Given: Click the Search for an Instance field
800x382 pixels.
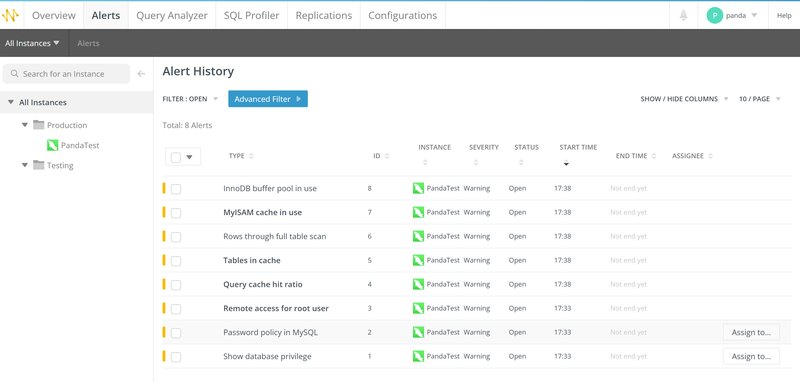Looking at the screenshot, I should (x=66, y=74).
